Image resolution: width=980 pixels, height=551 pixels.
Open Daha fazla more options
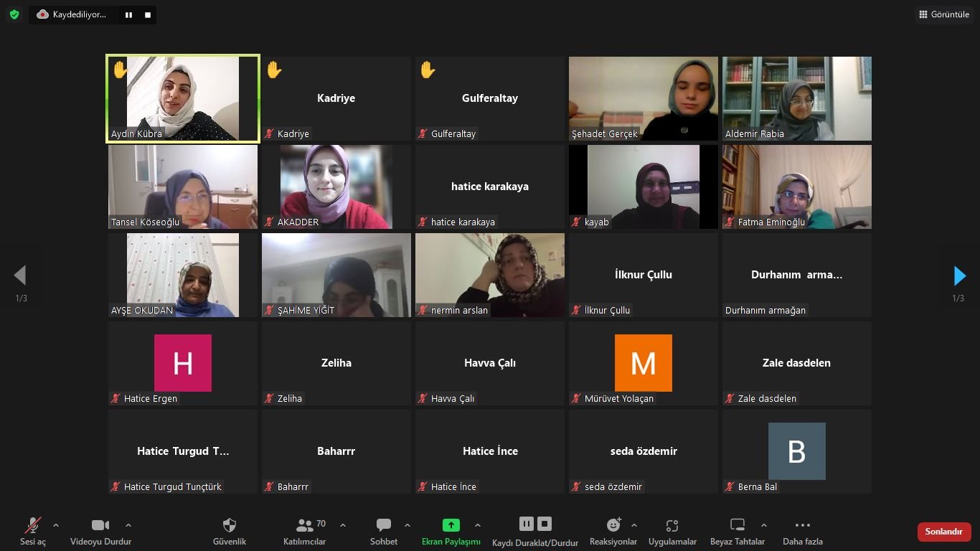click(x=803, y=532)
